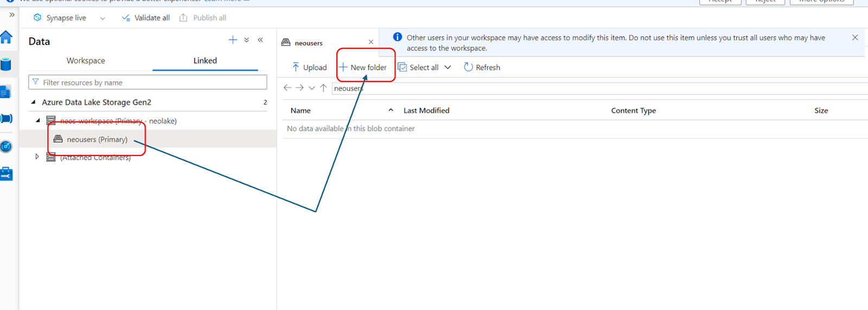Screen dimensions: 868x310
Task: Open the Integrate hub icon
Action: click(6, 119)
